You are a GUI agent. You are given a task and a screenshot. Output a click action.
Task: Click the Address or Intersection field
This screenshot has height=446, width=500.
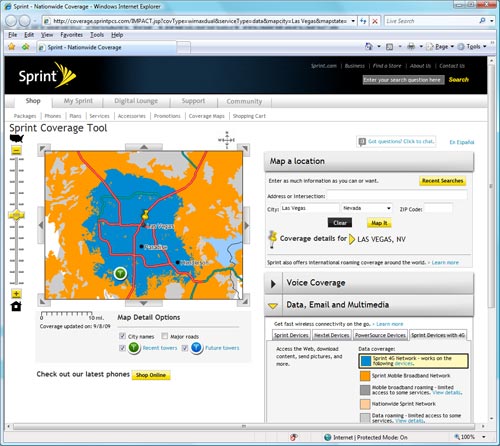pos(397,196)
